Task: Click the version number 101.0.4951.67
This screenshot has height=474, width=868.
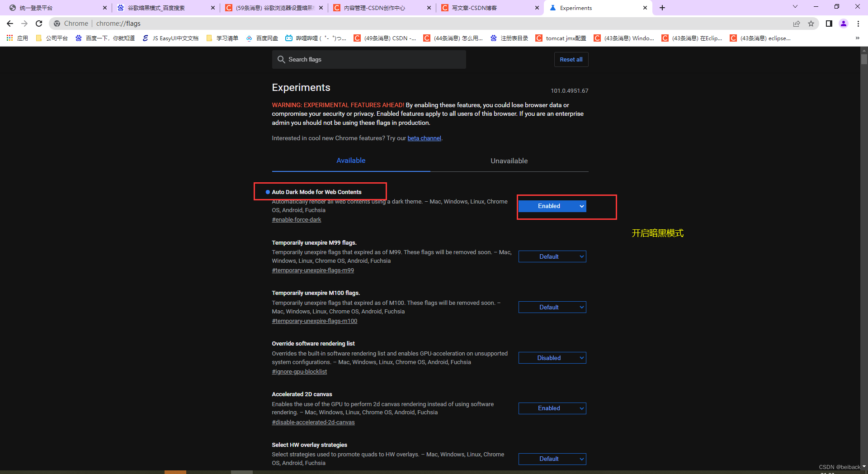Action: (x=569, y=91)
